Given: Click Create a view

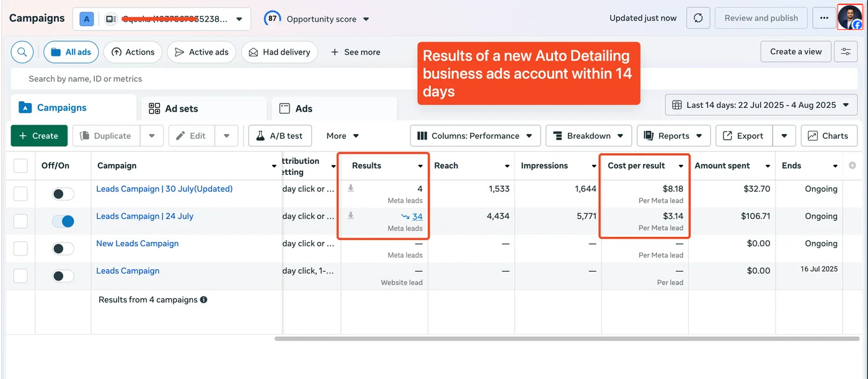Looking at the screenshot, I should tap(795, 51).
